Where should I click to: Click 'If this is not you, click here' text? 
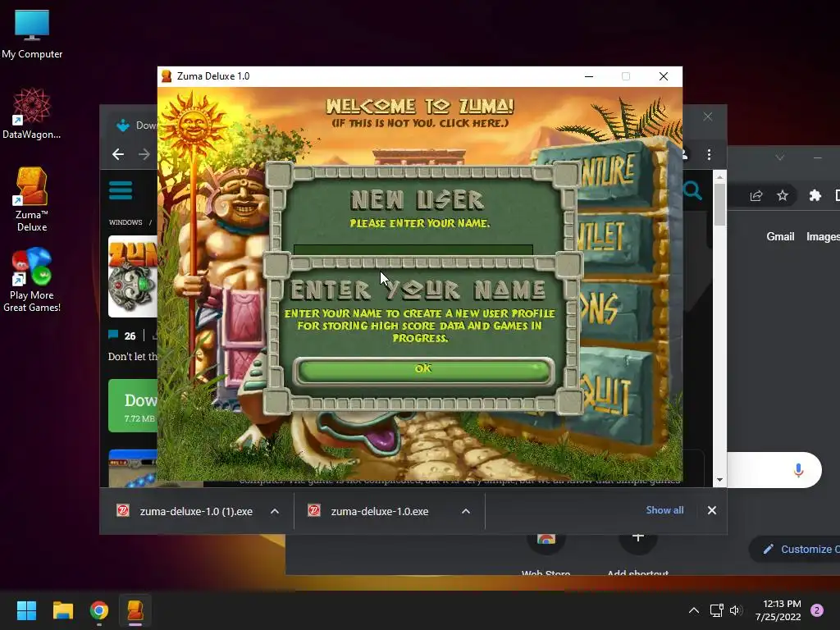419,123
